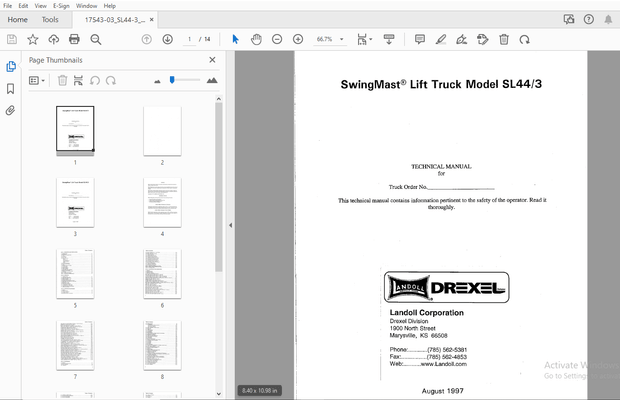This screenshot has height=400, width=620.
Task: Select the page 5 thumbnail
Action: (75, 274)
